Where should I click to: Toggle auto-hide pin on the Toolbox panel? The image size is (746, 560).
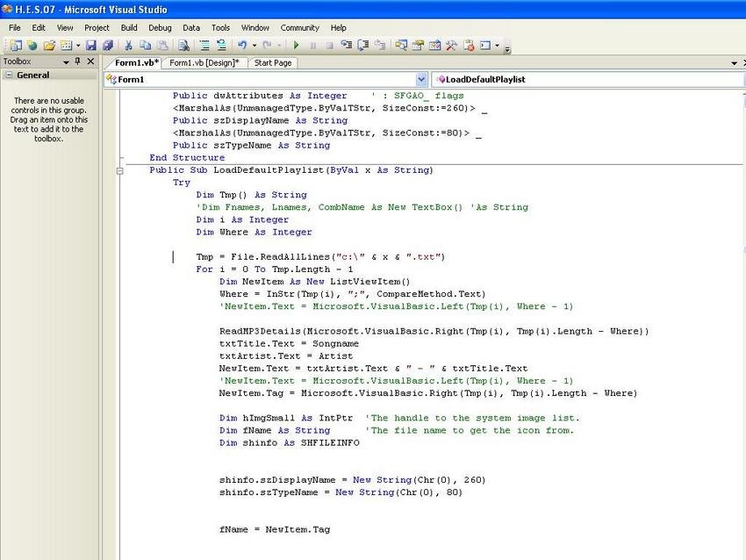click(x=78, y=61)
